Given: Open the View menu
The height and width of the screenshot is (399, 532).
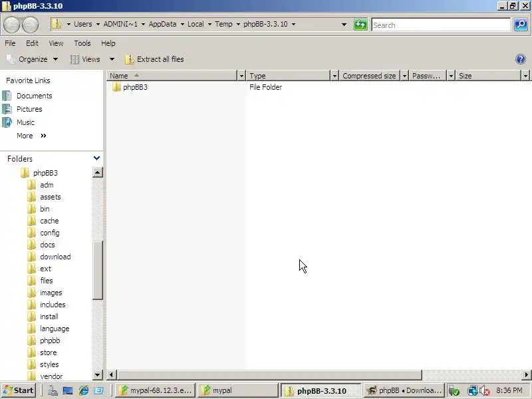Looking at the screenshot, I should click(56, 43).
